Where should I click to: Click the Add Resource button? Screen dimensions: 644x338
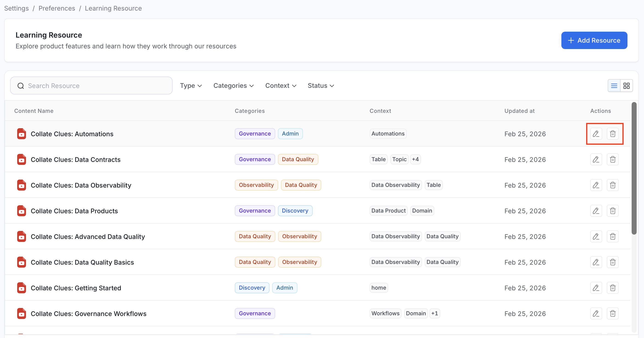(x=594, y=40)
